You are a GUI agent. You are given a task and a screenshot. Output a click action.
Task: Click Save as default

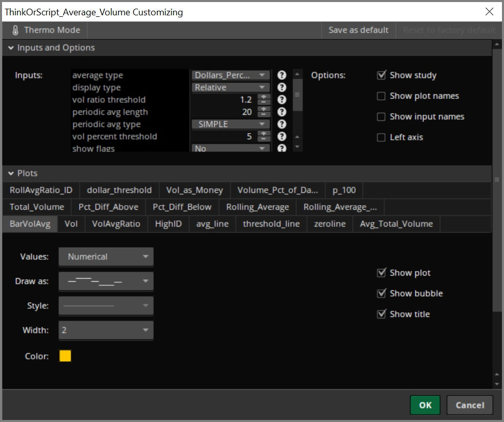359,30
